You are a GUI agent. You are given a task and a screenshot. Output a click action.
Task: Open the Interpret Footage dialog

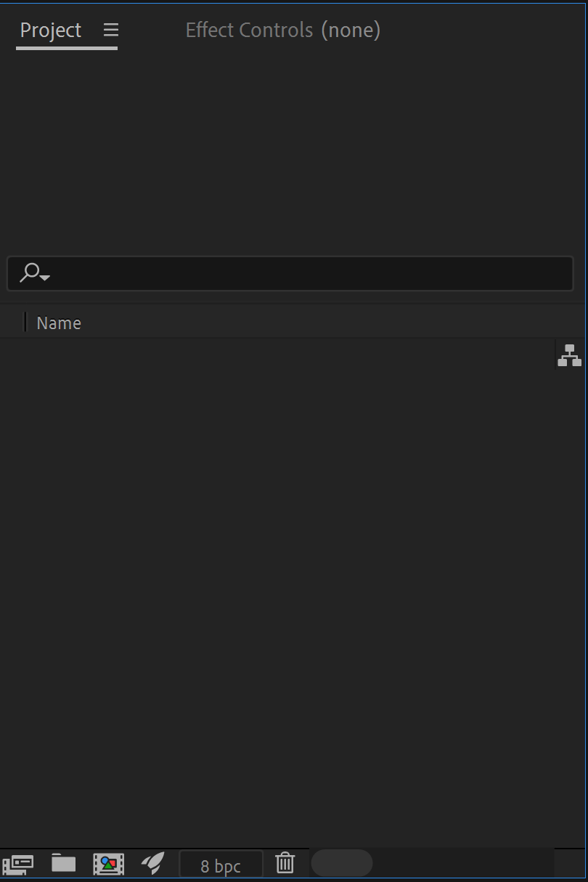[19, 864]
